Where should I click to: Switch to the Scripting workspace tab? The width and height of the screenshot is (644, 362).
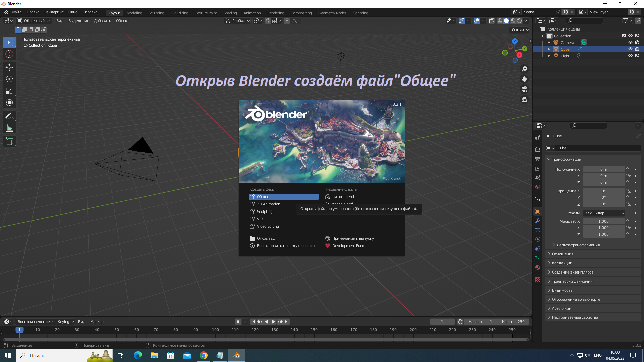pyautogui.click(x=361, y=13)
